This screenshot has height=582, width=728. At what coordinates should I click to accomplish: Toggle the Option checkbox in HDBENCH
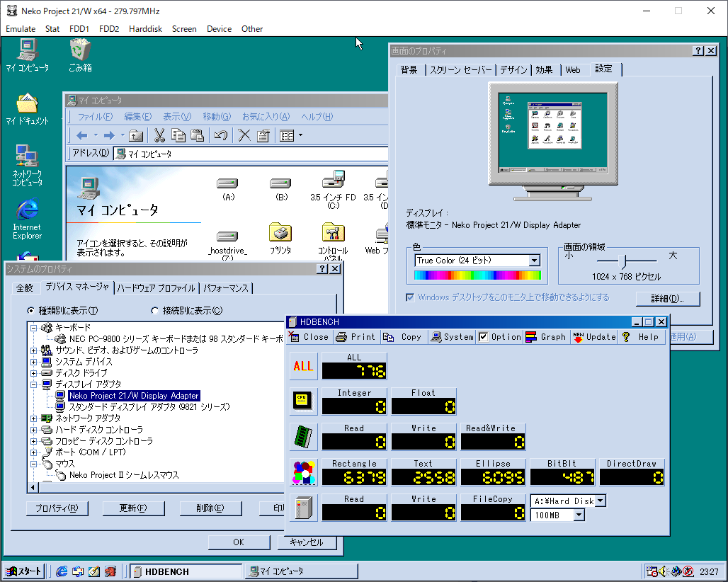pyautogui.click(x=483, y=337)
